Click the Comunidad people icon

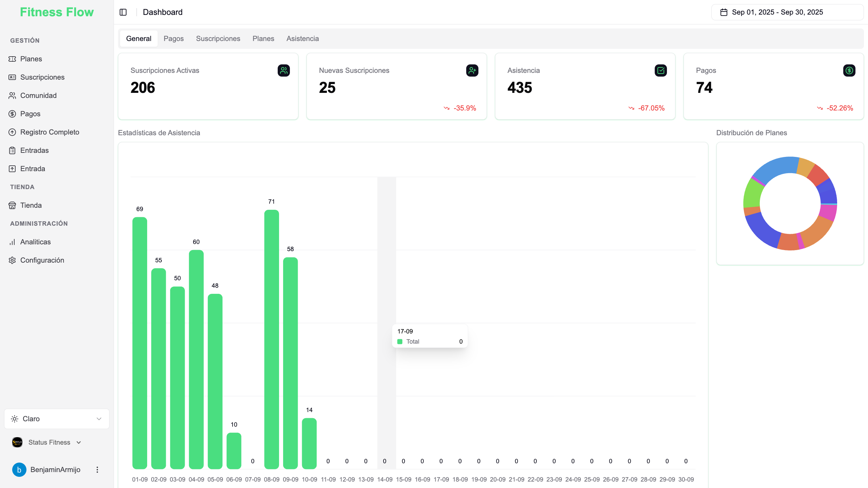(x=12, y=95)
